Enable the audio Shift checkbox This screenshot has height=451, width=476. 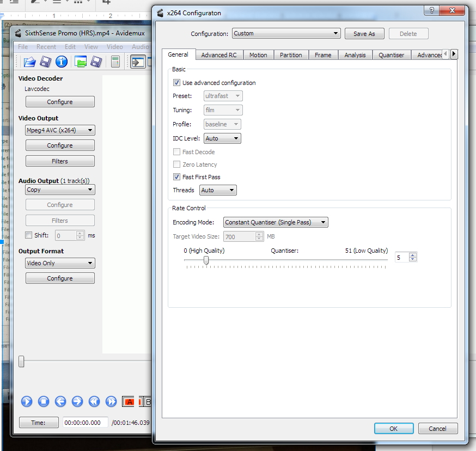(29, 235)
